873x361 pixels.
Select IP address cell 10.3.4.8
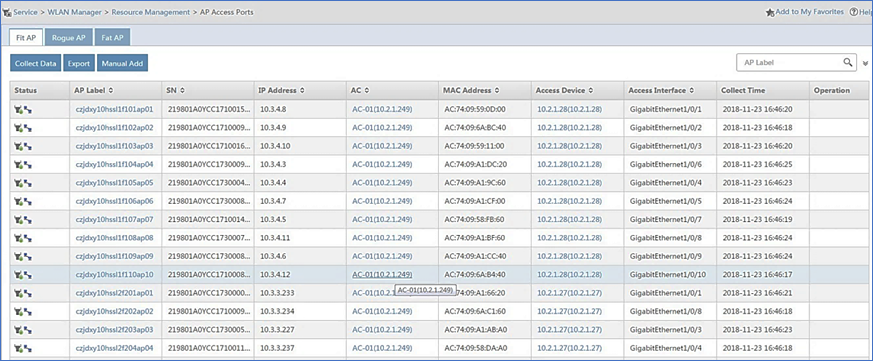pyautogui.click(x=273, y=110)
